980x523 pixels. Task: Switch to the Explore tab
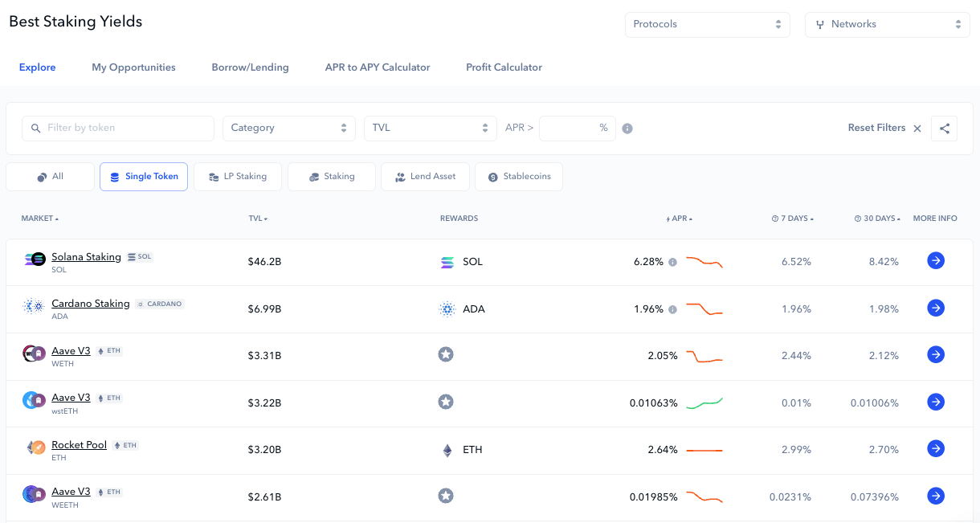coord(38,67)
